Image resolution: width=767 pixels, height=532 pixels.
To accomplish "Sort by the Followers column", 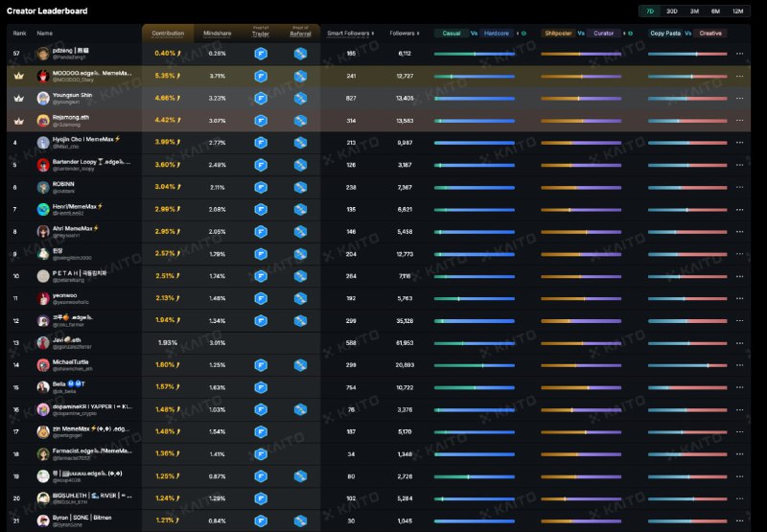I will point(404,34).
